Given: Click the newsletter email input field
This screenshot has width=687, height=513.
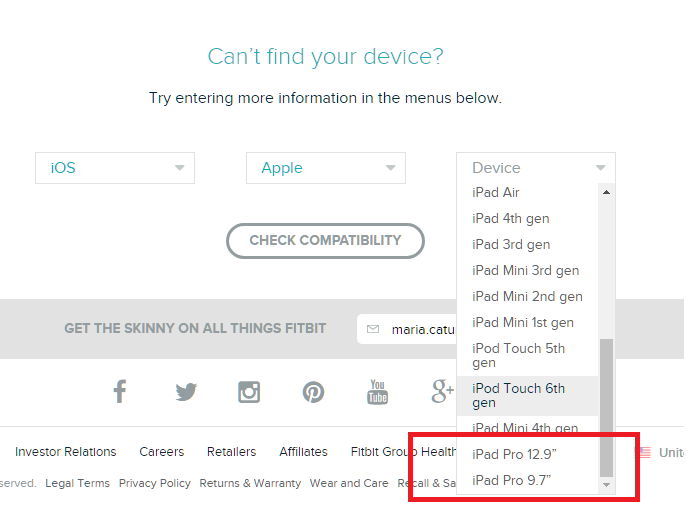Looking at the screenshot, I should (x=407, y=329).
